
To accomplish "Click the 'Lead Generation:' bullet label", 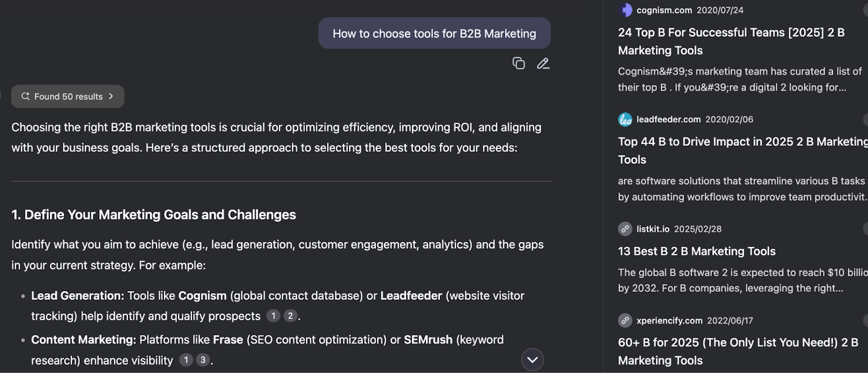I will [78, 295].
